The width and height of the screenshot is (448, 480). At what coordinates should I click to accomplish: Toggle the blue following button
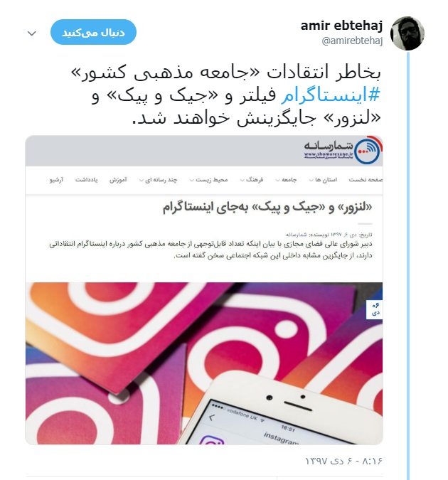[x=93, y=32]
